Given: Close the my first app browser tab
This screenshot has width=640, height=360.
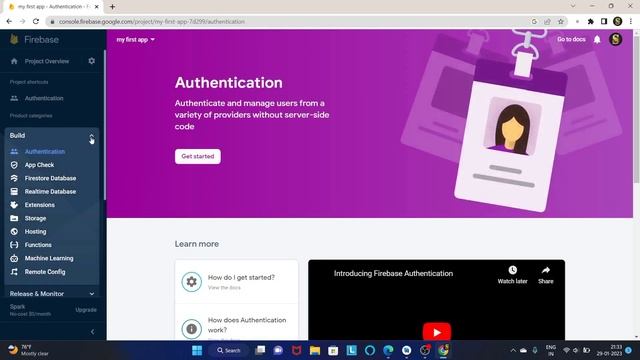Looking at the screenshot, I should [97, 7].
